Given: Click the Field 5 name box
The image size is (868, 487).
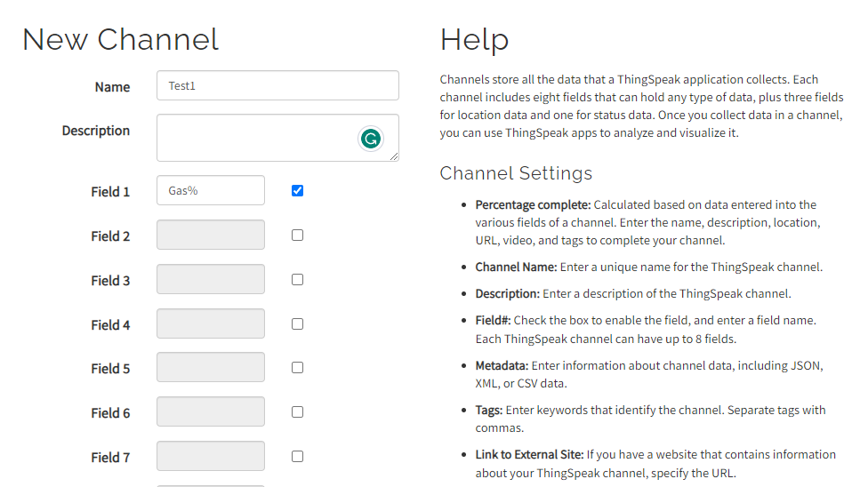Looking at the screenshot, I should tap(211, 367).
